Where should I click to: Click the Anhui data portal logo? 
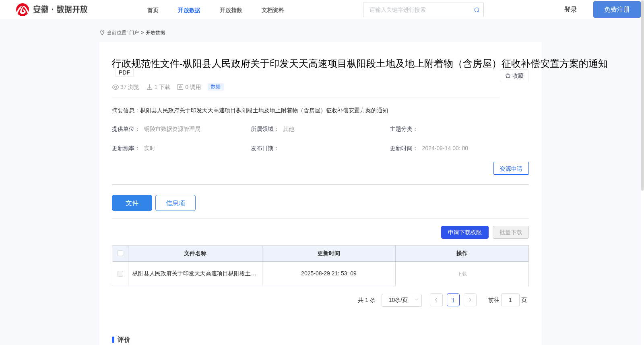click(52, 10)
